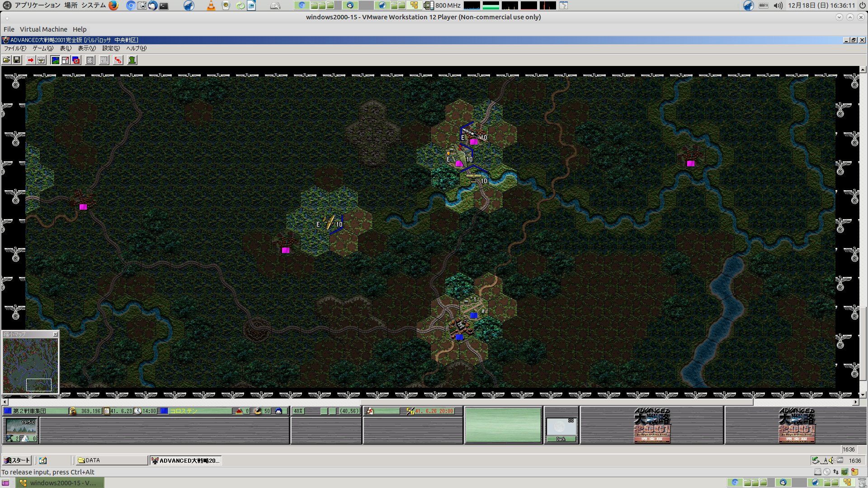Click the magenta-flag city in the far west
The image size is (868, 488).
click(83, 201)
